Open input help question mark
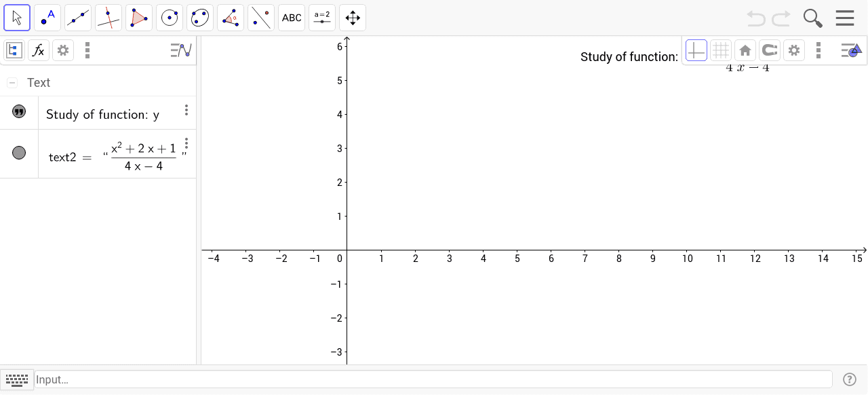The height and width of the screenshot is (395, 868). (849, 379)
